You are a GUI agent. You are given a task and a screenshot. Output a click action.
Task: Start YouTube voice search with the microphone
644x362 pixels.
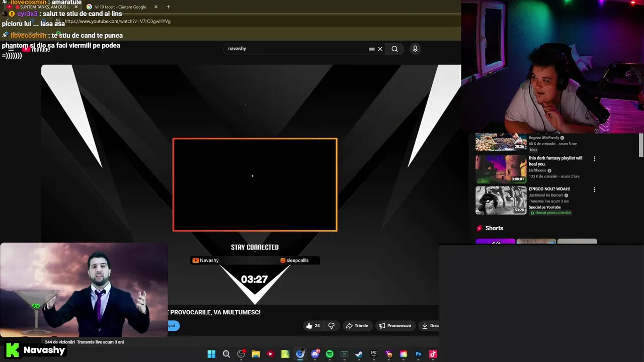tap(415, 49)
